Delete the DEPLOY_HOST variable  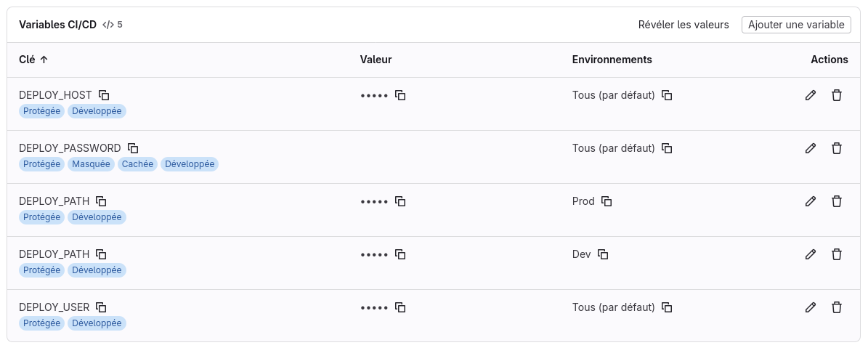837,95
